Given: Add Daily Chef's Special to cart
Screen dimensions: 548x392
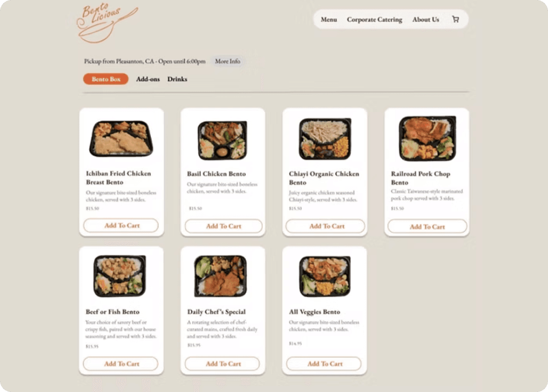Looking at the screenshot, I should click(x=222, y=364).
